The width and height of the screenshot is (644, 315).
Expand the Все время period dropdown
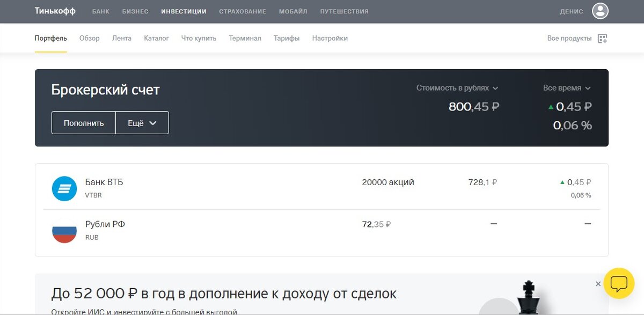pos(567,88)
